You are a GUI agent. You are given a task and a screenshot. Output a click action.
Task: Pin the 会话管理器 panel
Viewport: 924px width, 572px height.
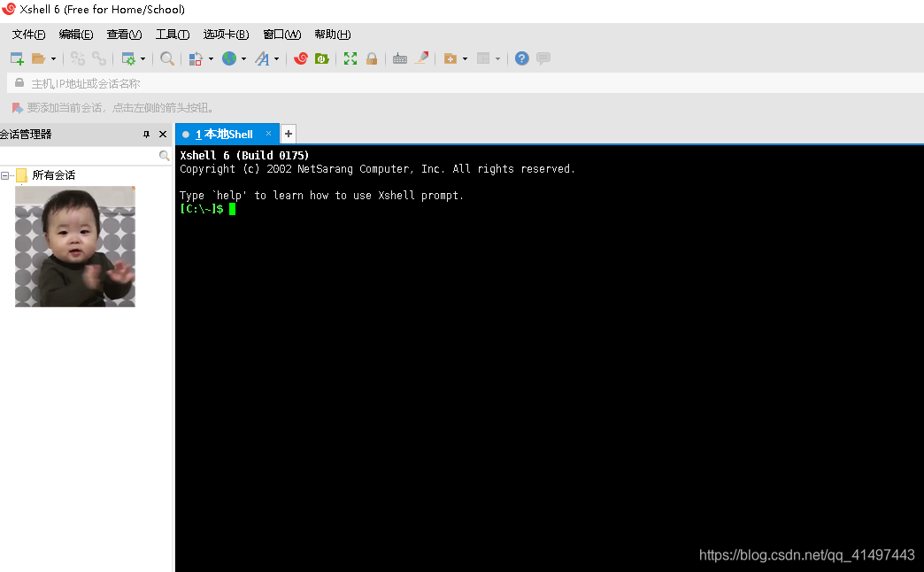pos(146,135)
